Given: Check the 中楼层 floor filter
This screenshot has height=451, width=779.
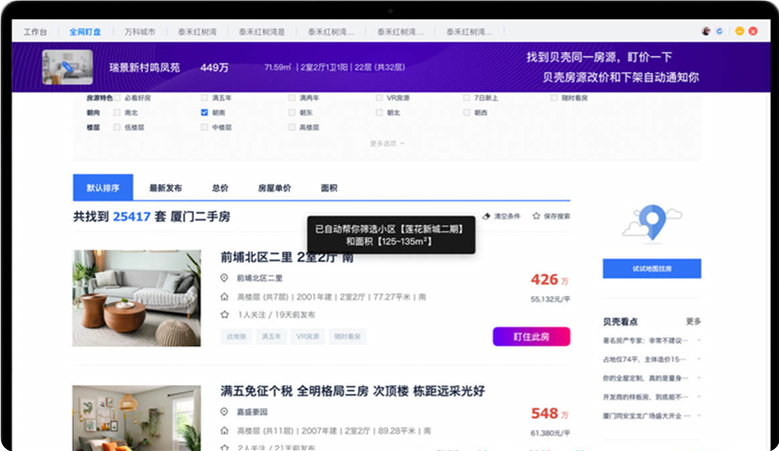Looking at the screenshot, I should (x=204, y=128).
